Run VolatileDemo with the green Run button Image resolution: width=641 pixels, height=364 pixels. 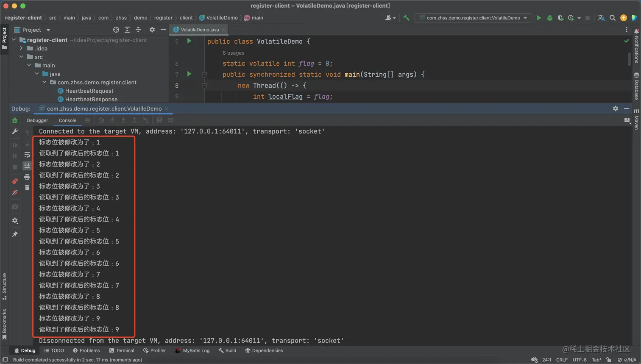(539, 18)
